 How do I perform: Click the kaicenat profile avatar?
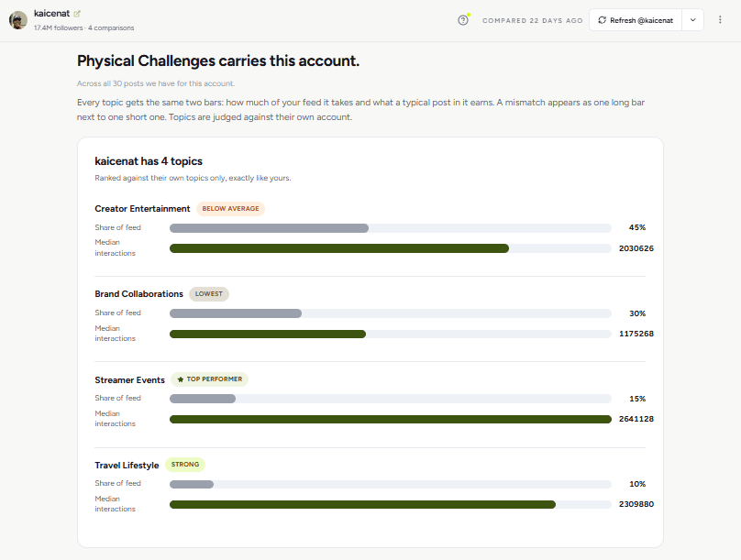click(x=18, y=20)
